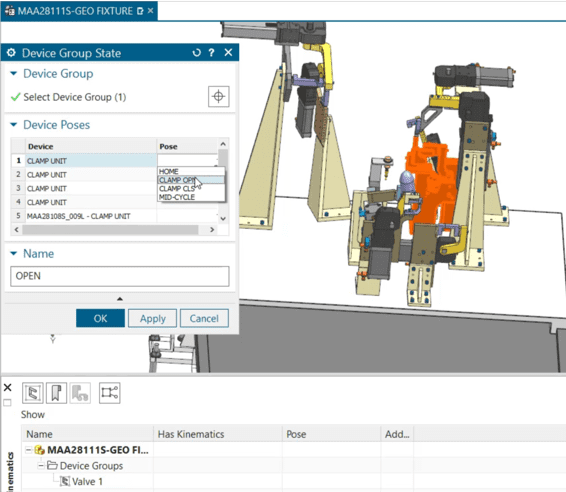
Task: Confirm with the OK button
Action: [x=100, y=318]
